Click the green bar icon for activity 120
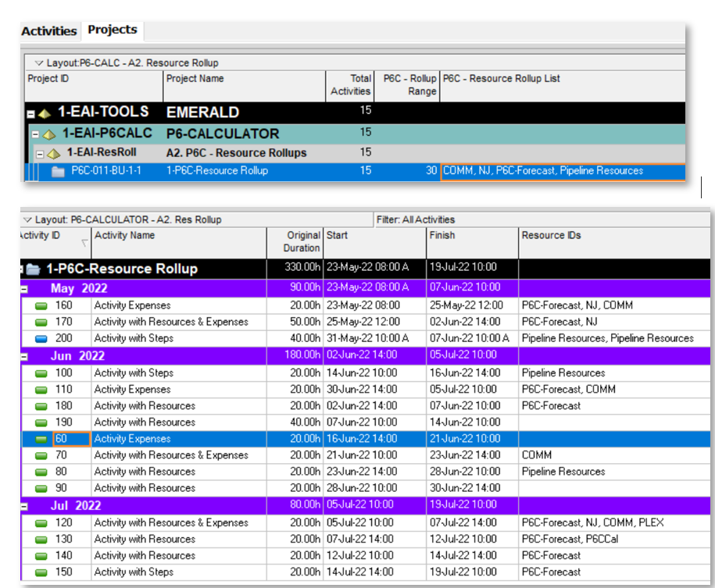This screenshot has height=588, width=715. pyautogui.click(x=41, y=523)
